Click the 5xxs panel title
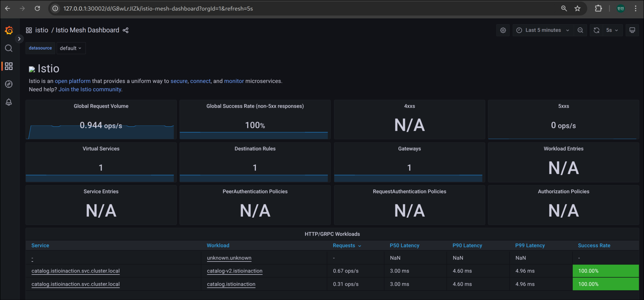Screen dimensions: 644x300 [563, 106]
